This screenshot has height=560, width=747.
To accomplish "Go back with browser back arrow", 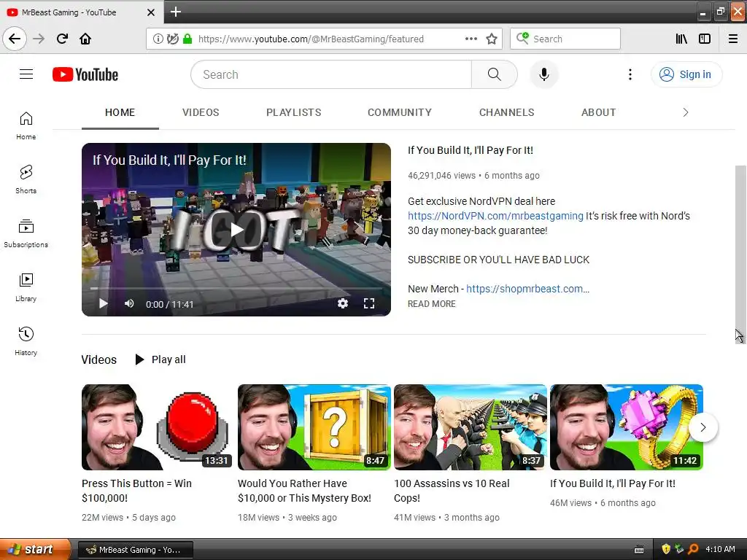I will (15, 39).
